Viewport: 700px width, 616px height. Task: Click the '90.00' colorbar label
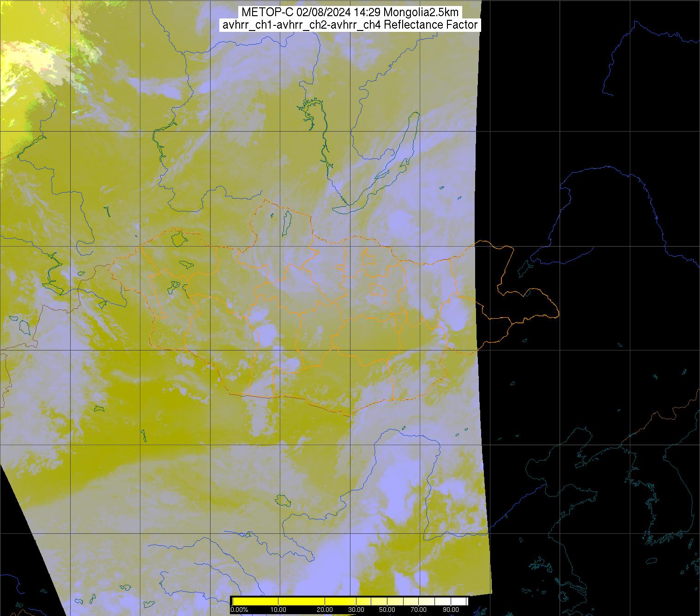click(x=450, y=610)
